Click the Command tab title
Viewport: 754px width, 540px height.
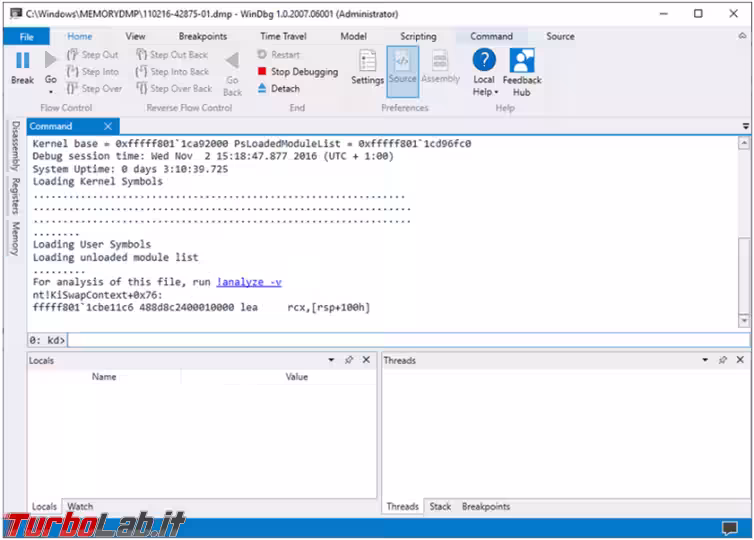(50, 126)
